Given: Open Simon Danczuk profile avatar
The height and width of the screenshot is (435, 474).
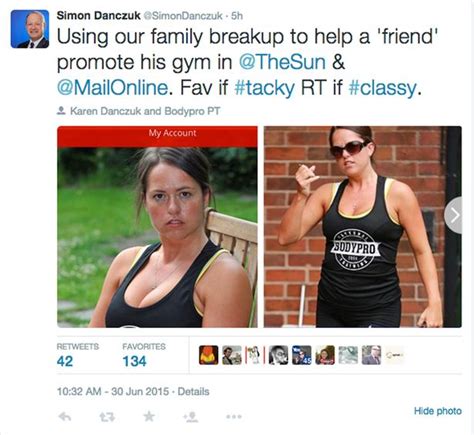Looking at the screenshot, I should point(30,29).
